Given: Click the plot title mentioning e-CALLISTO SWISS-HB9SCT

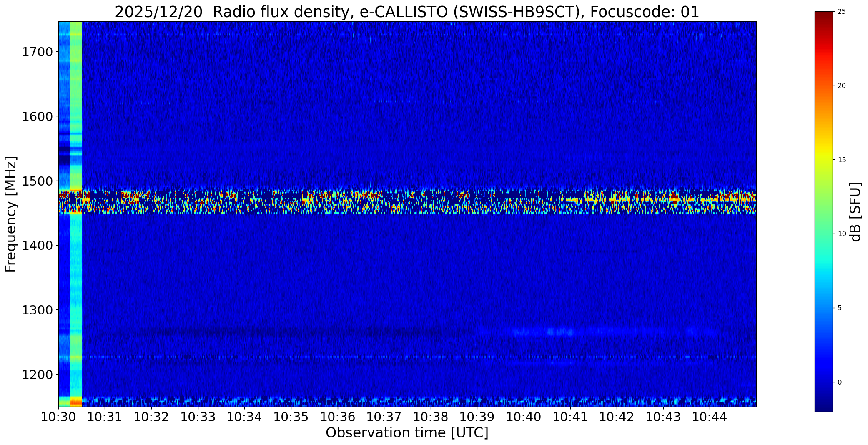Looking at the screenshot, I should pos(407,12).
